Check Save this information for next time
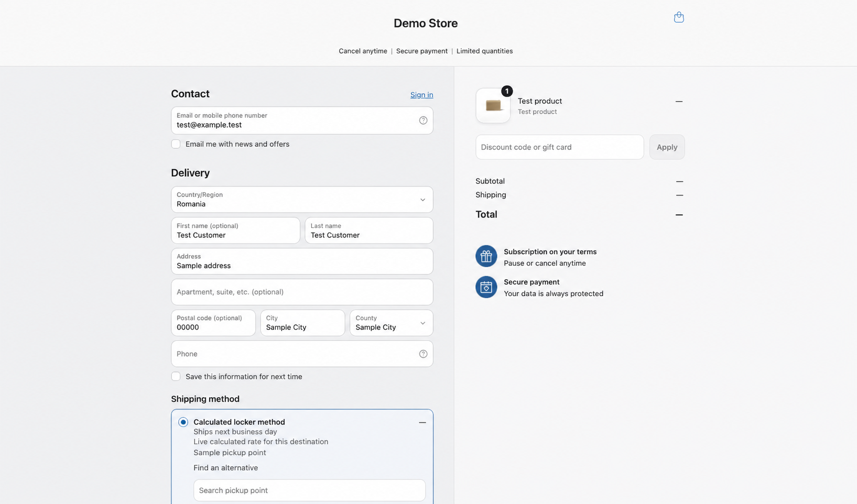The width and height of the screenshot is (857, 504). 176,377
